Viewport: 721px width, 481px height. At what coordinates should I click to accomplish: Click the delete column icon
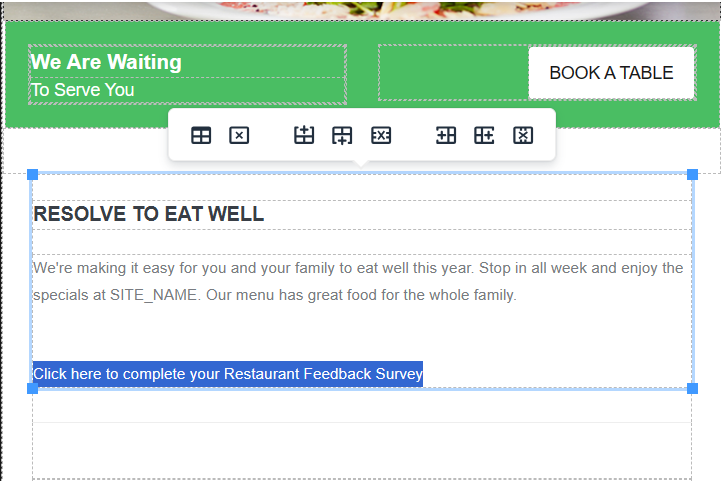(x=523, y=136)
